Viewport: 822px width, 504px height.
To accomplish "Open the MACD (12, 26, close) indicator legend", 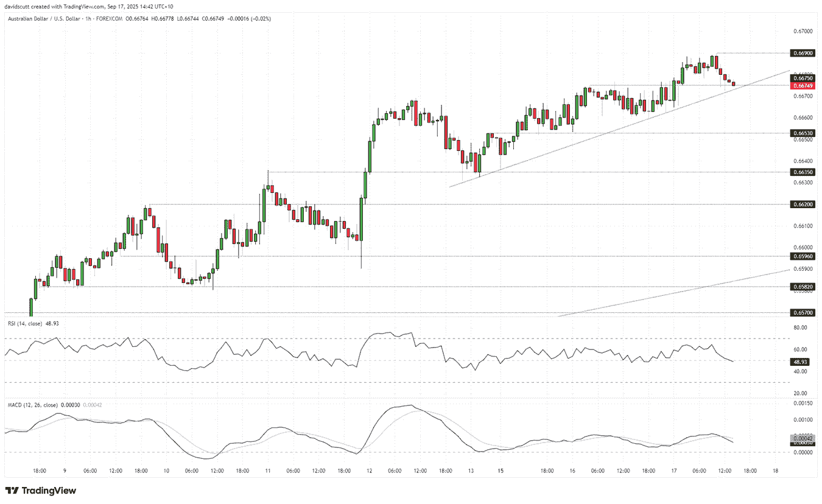I will point(33,405).
